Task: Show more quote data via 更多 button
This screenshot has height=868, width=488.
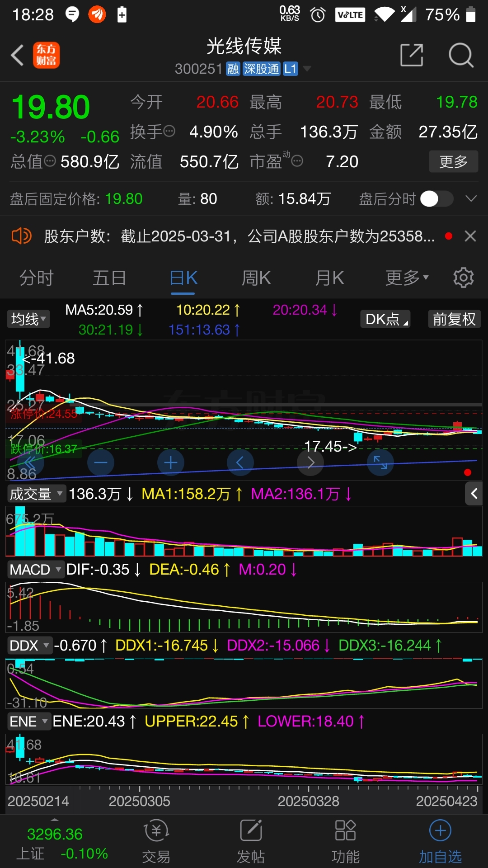Action: point(453,161)
